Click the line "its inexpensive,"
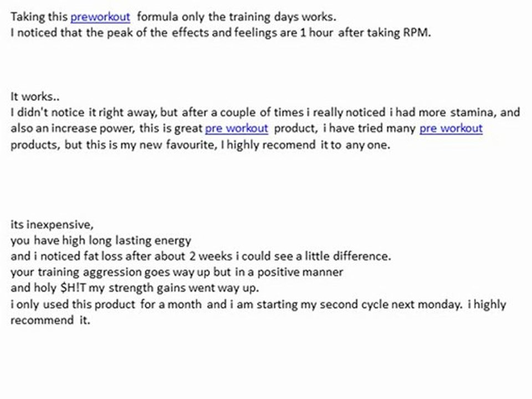Screen dimensions: 532x399 coord(52,224)
